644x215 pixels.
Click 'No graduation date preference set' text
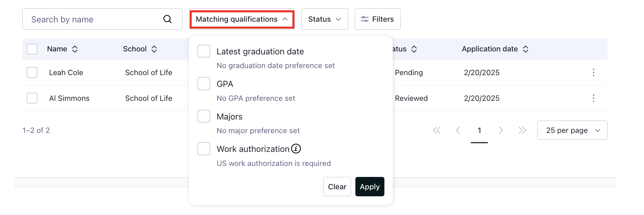tap(276, 66)
